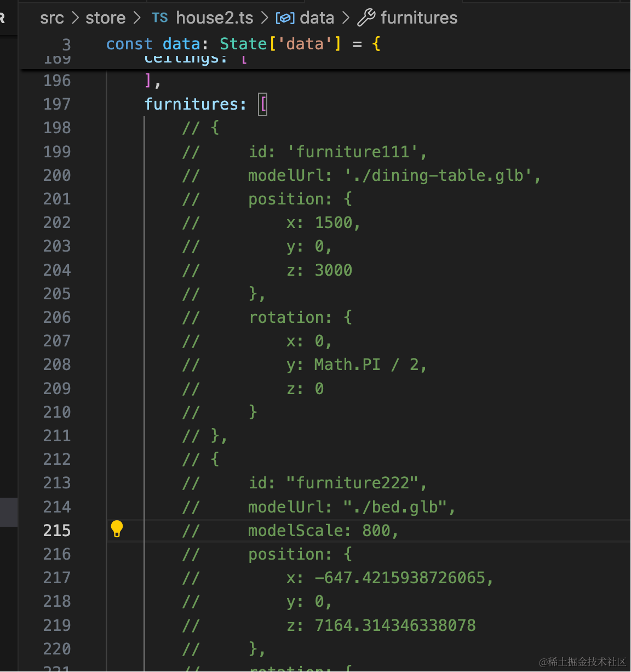Click the lightbulb quick-fix icon on line 215

coord(117,529)
